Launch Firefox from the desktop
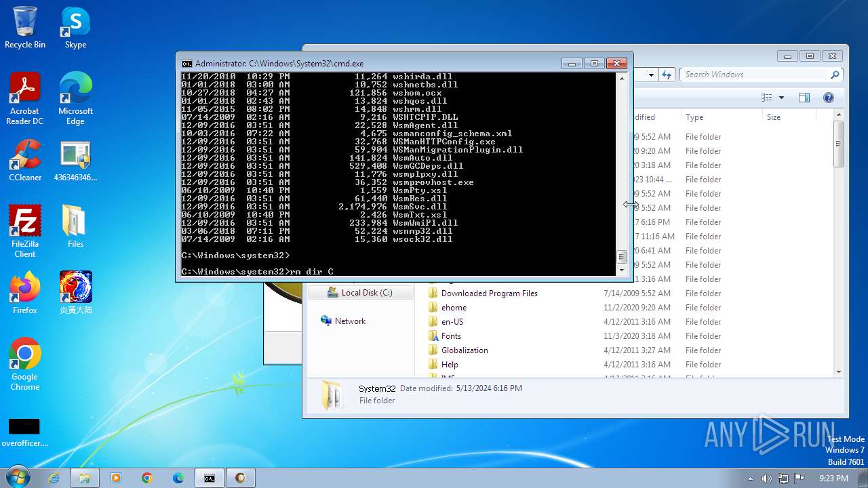 (x=25, y=293)
